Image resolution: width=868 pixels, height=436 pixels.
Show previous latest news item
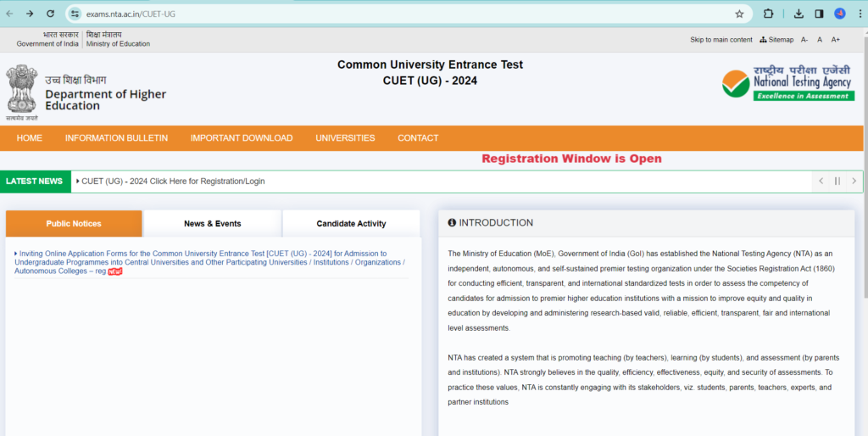(x=821, y=181)
